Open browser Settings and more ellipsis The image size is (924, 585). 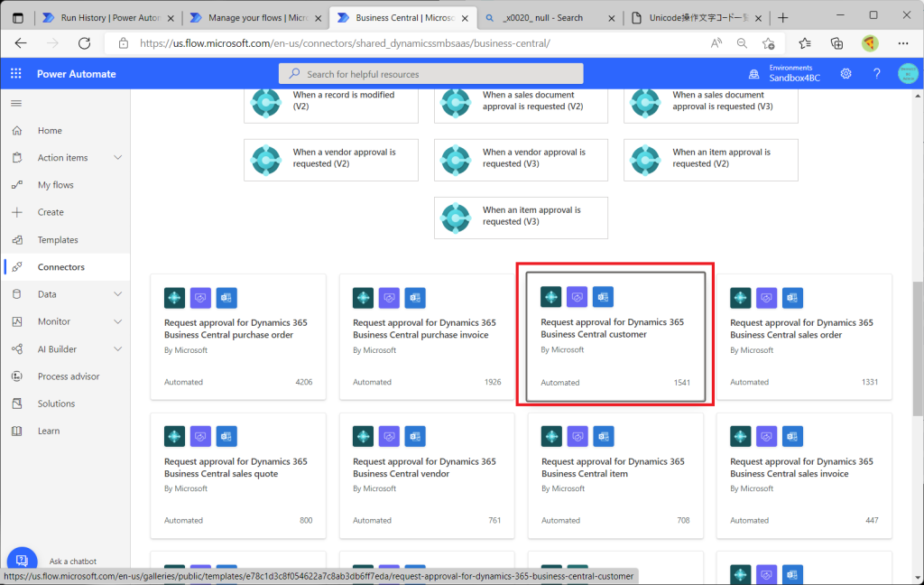(903, 43)
